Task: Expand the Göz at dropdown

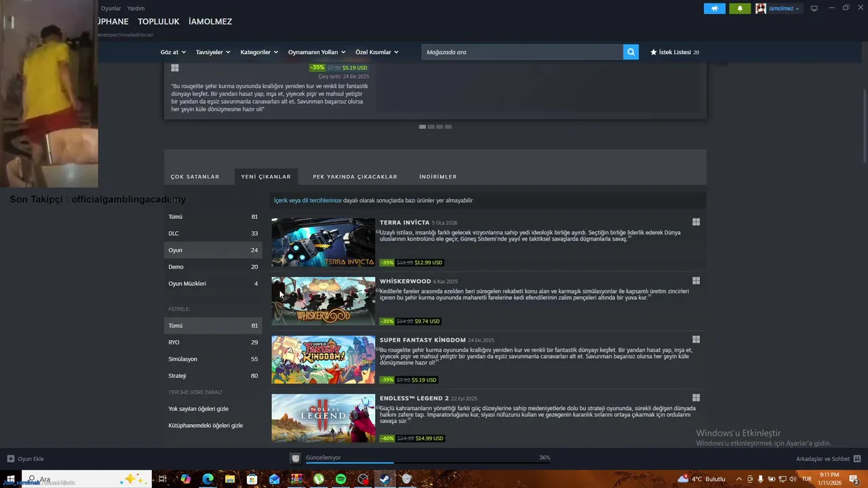Action: 172,52
